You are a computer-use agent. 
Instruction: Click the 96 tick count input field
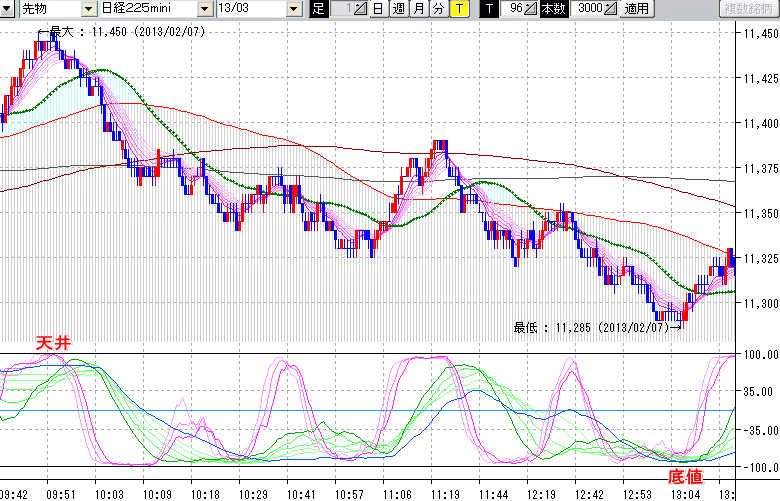click(515, 9)
